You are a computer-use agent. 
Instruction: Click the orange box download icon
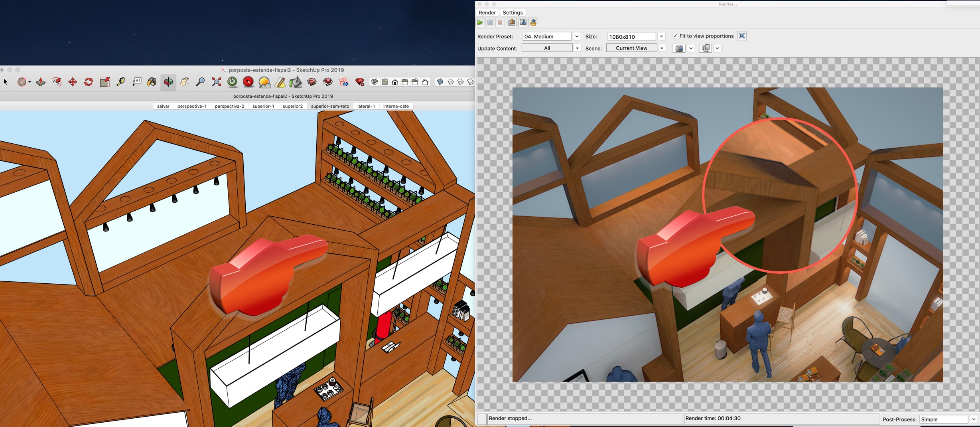534,22
